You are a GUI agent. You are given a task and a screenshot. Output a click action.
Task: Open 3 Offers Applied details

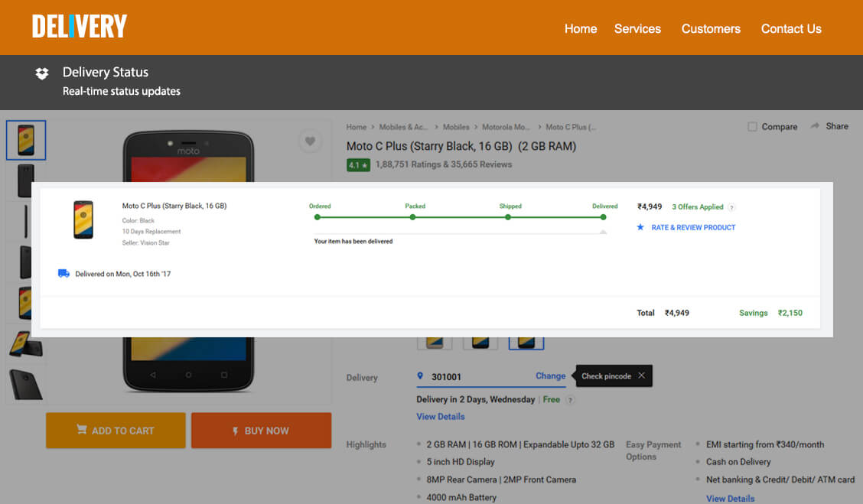[697, 207]
